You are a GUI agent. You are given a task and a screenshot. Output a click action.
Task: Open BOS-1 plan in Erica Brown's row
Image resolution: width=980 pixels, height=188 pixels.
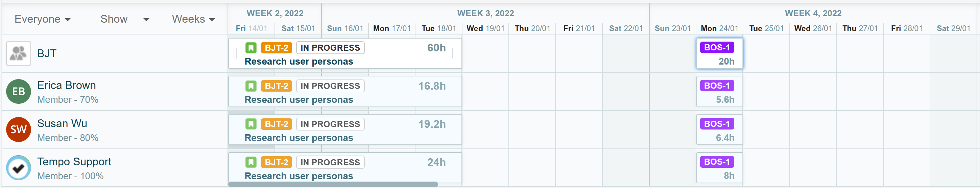point(717,86)
